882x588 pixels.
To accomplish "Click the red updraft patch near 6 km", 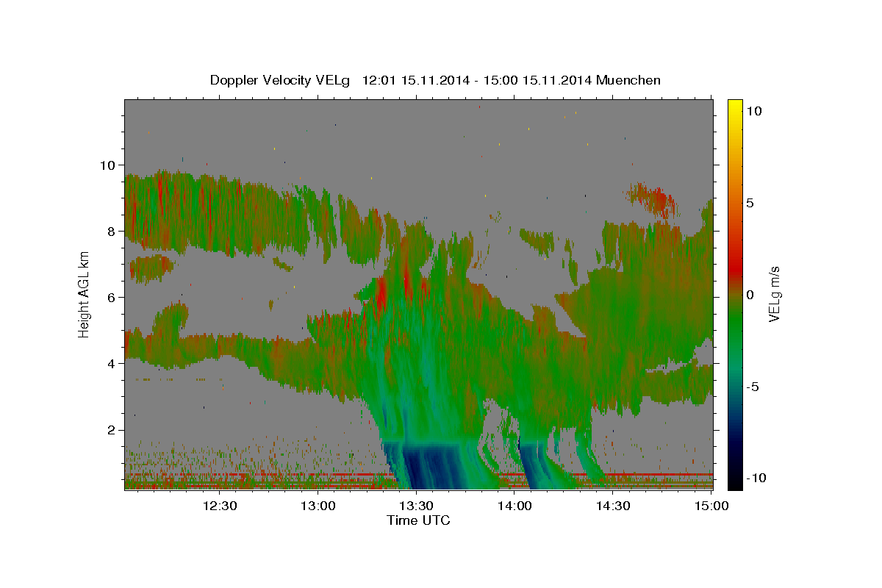I will pos(381,290).
